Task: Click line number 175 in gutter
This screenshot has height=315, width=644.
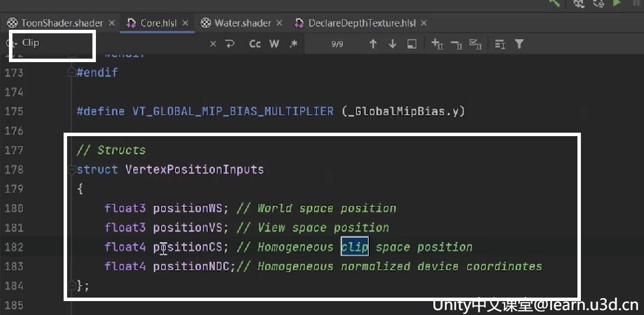Action: click(x=14, y=111)
